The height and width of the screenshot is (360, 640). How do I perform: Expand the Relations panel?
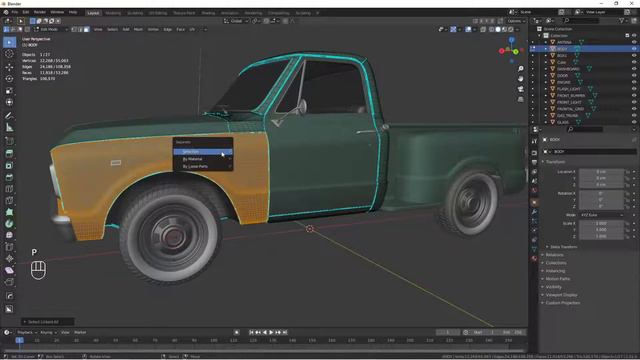tap(554, 255)
